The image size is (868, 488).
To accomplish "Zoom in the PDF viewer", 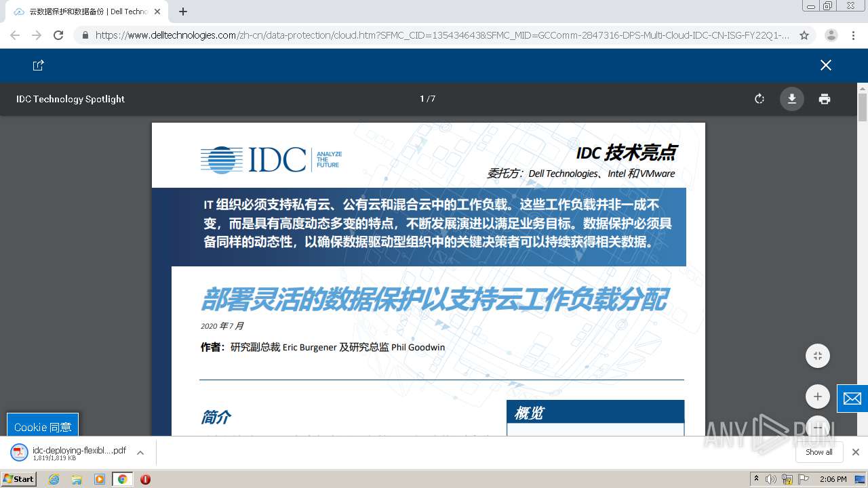I will pos(818,396).
